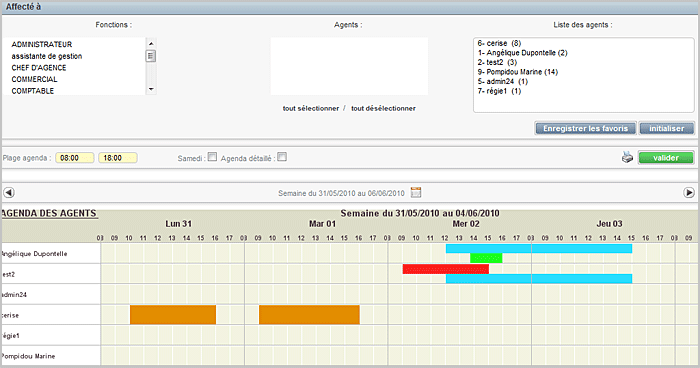Select ADMINISTRATEUR in Fonctions list
Image resolution: width=700 pixels, height=368 pixels.
[x=42, y=44]
